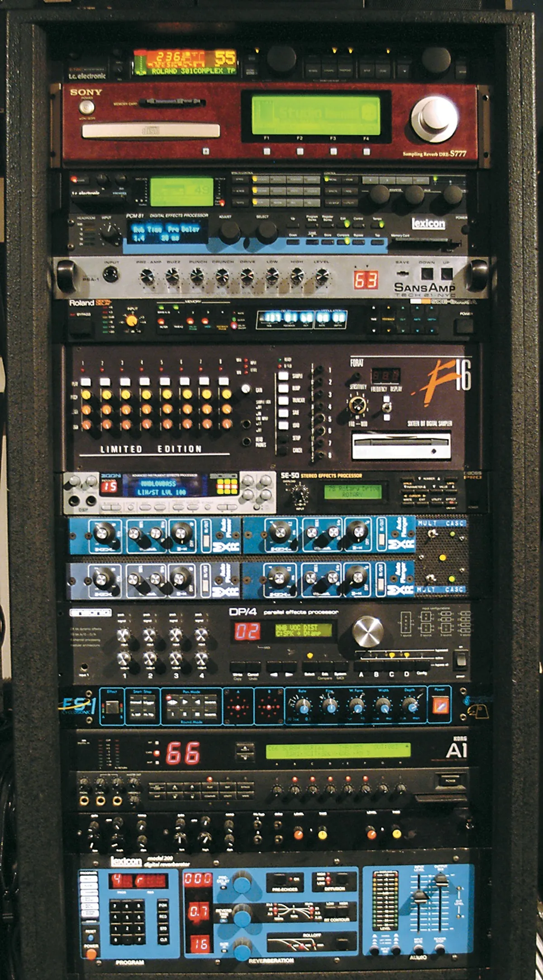543x980 pixels.
Task: Click the SansAmp High knob
Action: pyautogui.click(x=297, y=276)
